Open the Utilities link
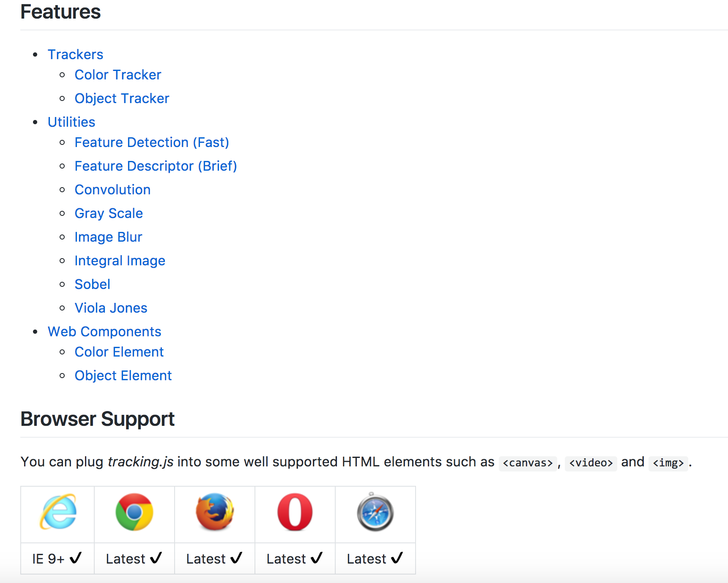This screenshot has width=728, height=583. (71, 122)
